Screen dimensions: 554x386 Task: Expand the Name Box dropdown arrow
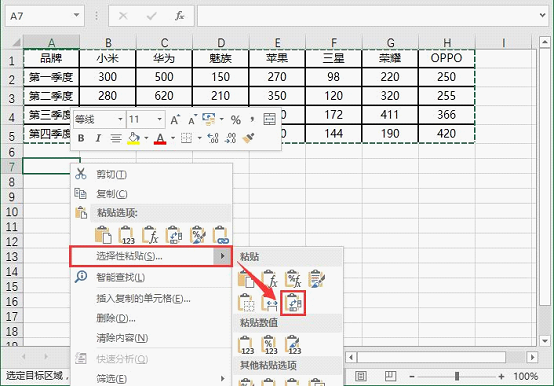pyautogui.click(x=76, y=15)
